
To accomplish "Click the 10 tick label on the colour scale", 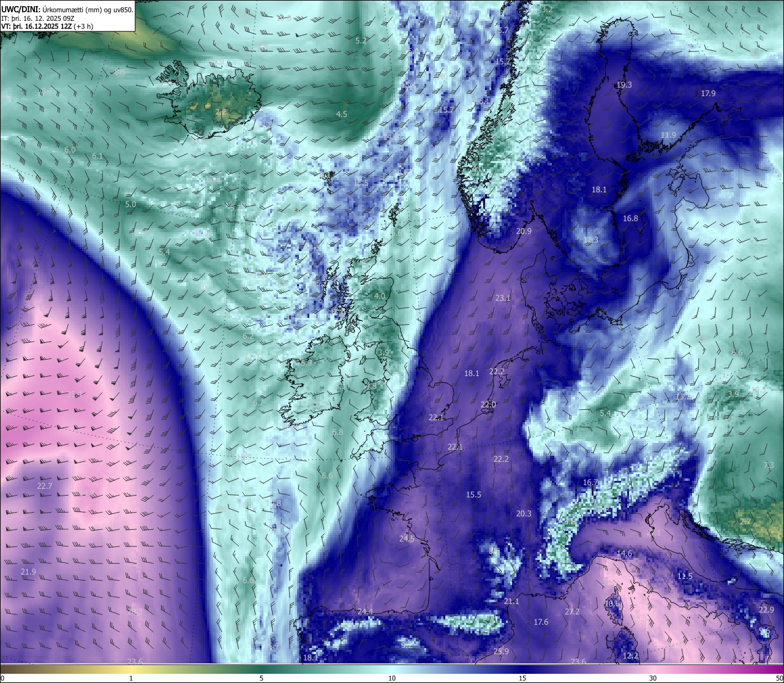I will pos(392,678).
